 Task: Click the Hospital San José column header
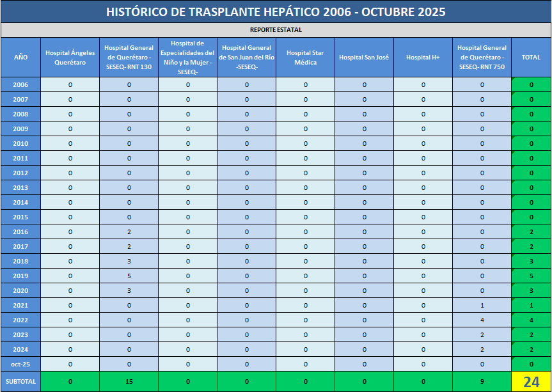tap(364, 57)
